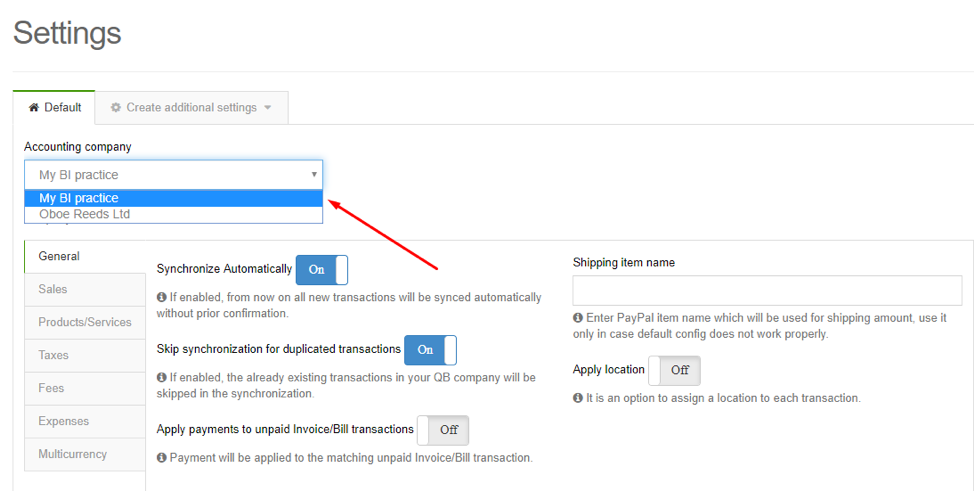974x491 pixels.
Task: Click info icon beside Payment will be applied text
Action: (162, 458)
